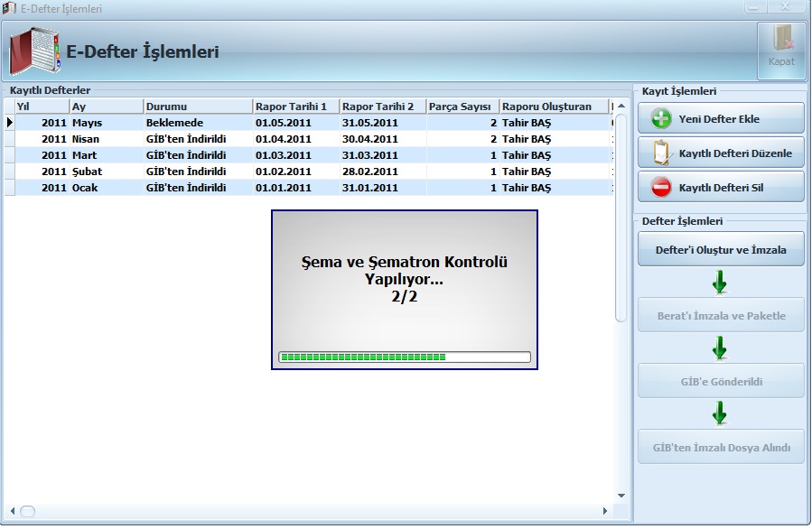Viewport: 812px width, 529px height.
Task: Click the E-Defter book logo in header
Action: click(34, 51)
